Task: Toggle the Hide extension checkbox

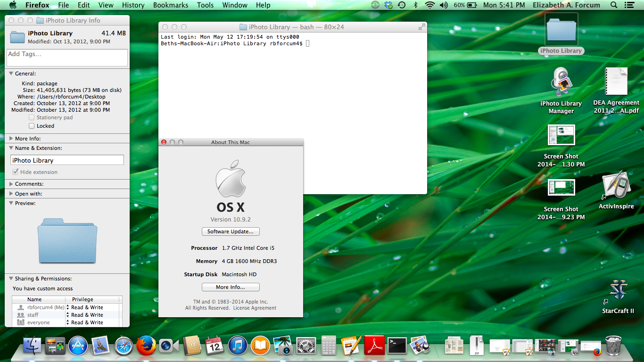Action: 16,172
